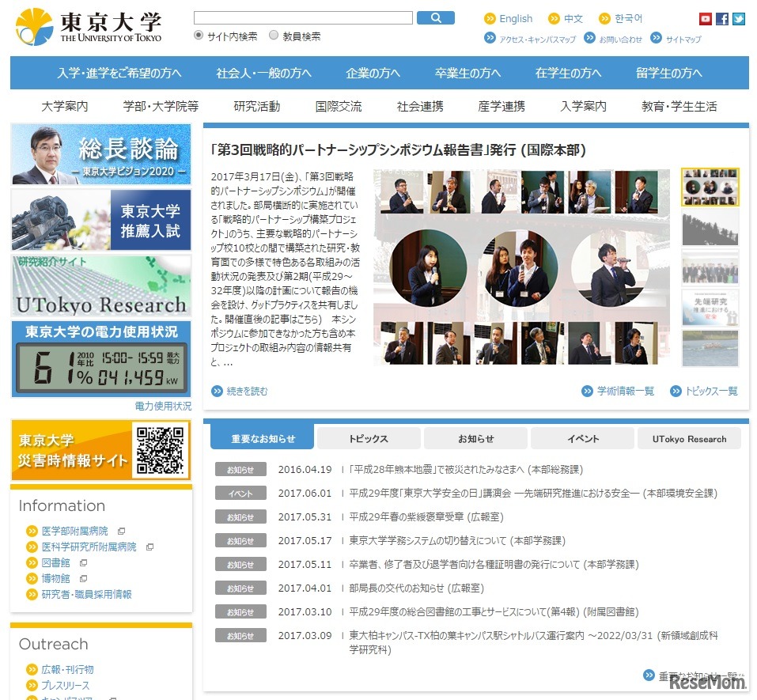Screen dimensions: 757x700
Task: Switch language to 中文
Action: (573, 19)
